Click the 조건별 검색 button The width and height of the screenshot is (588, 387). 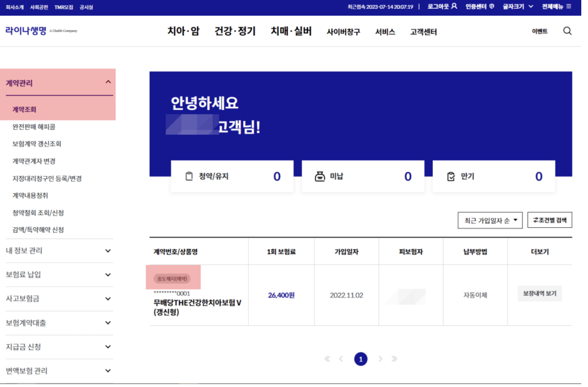pyautogui.click(x=550, y=220)
